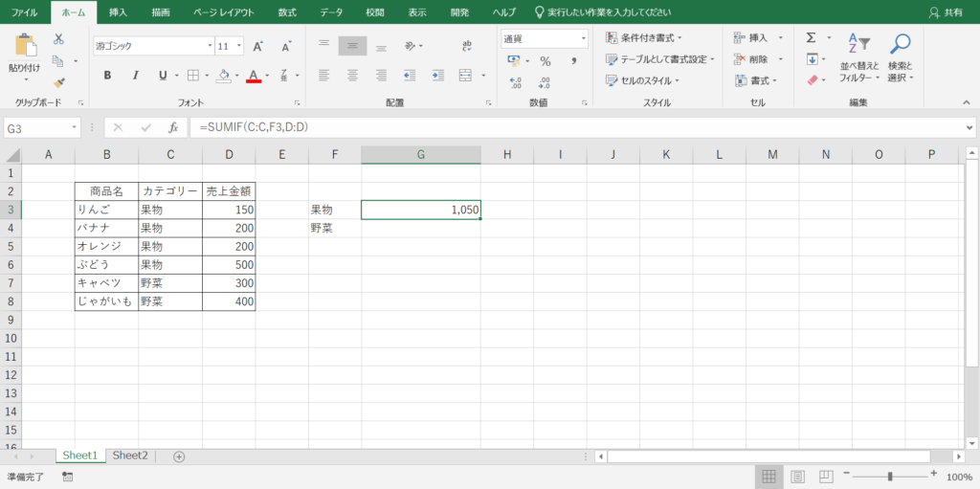980x489 pixels.
Task: Click the zoom slider handle
Action: click(889, 477)
